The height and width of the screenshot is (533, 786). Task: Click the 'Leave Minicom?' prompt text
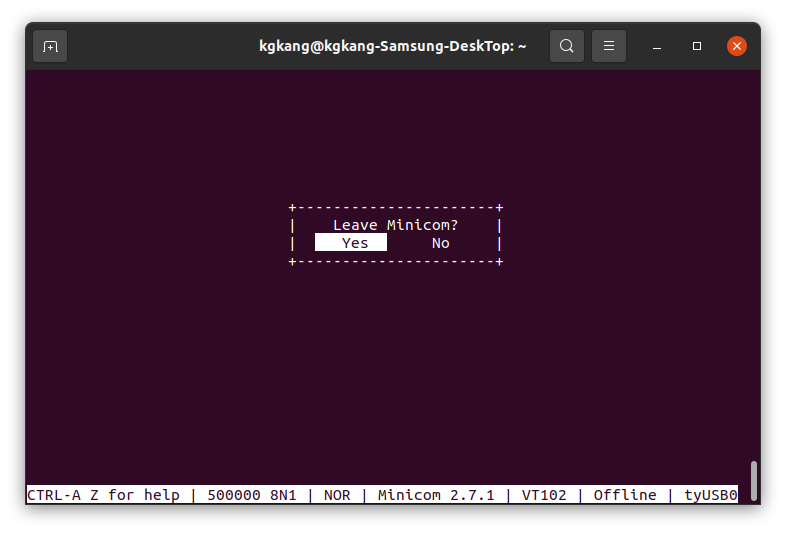point(396,225)
